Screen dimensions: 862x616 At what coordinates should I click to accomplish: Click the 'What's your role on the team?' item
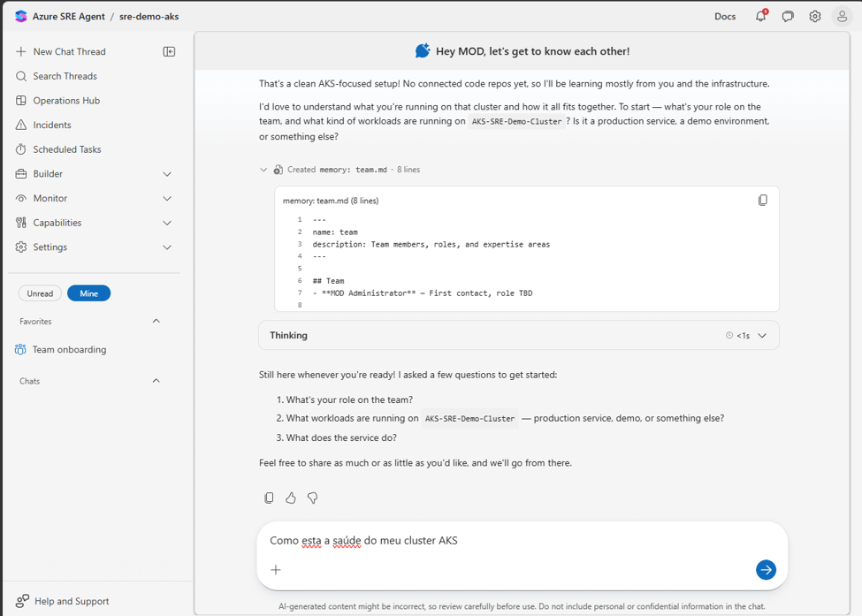pyautogui.click(x=349, y=399)
